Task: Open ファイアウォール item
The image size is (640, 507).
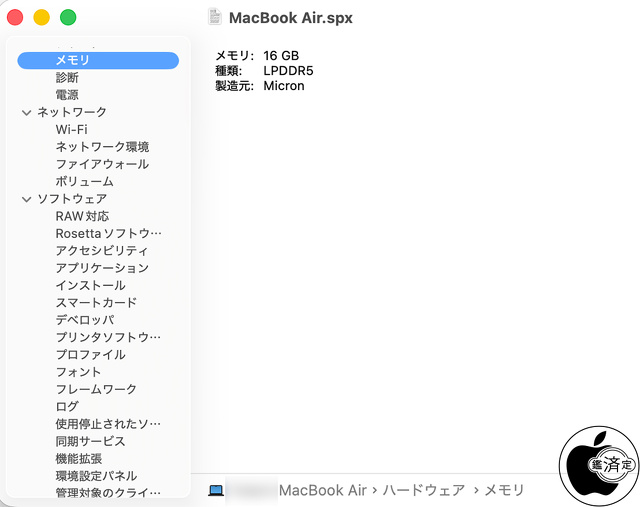Action: point(102,164)
